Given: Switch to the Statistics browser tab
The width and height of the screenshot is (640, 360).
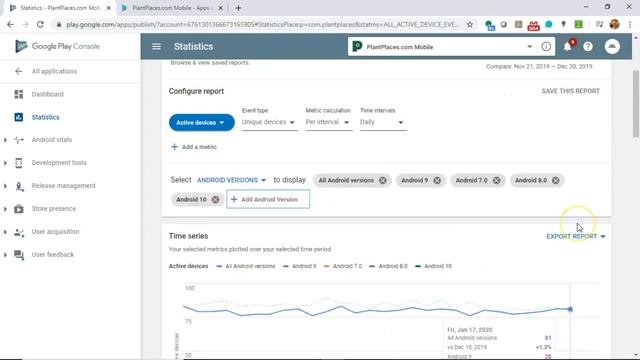Looking at the screenshot, I should [60, 8].
